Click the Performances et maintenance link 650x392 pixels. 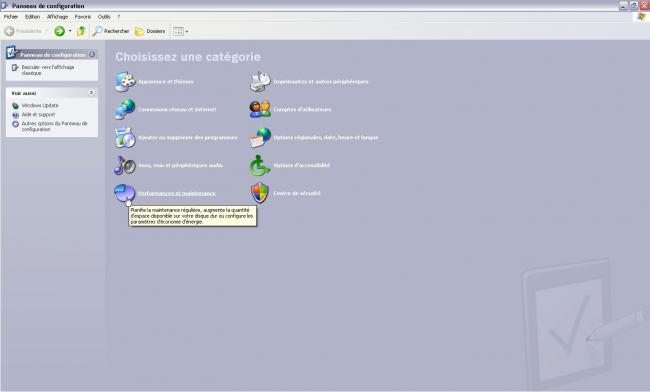point(177,194)
